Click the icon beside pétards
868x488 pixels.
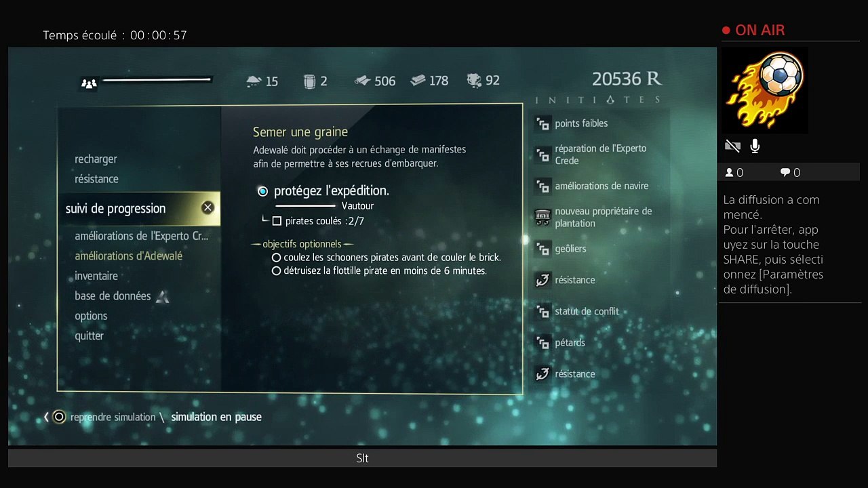point(542,342)
